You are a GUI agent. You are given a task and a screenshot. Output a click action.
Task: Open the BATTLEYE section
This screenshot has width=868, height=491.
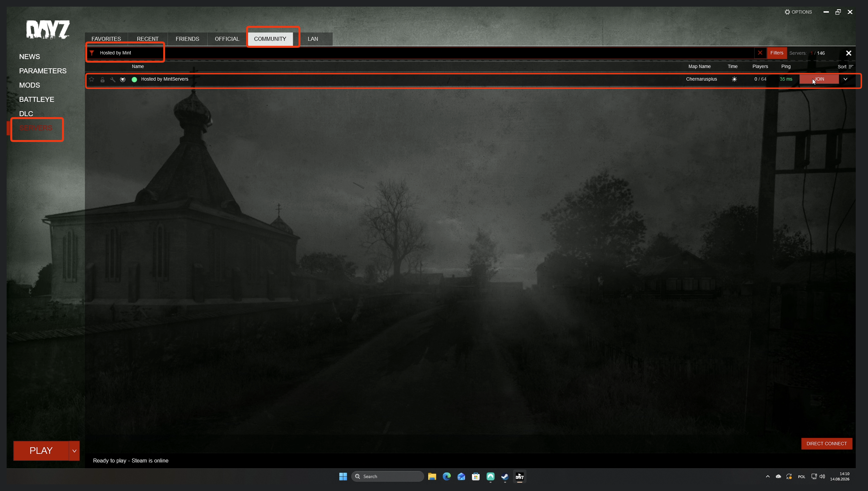coord(37,100)
